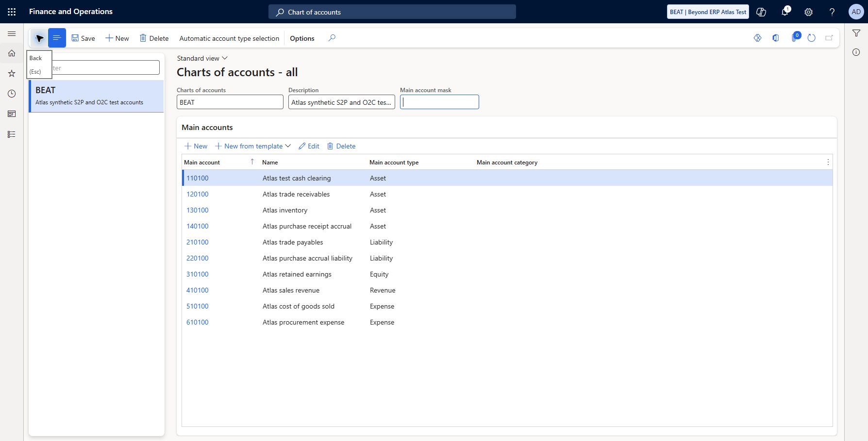The width and height of the screenshot is (868, 441).
Task: Toggle the list pane icon button
Action: pos(57,38)
